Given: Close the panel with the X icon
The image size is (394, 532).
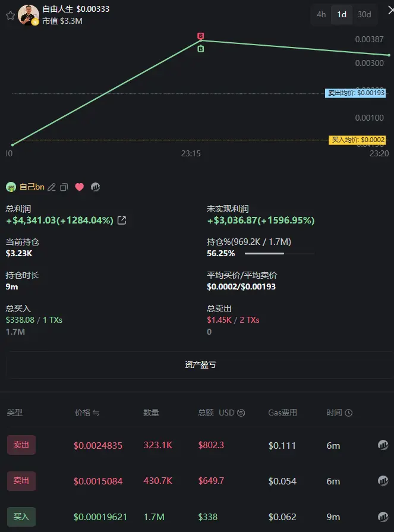Looking at the screenshot, I should click(x=390, y=11).
